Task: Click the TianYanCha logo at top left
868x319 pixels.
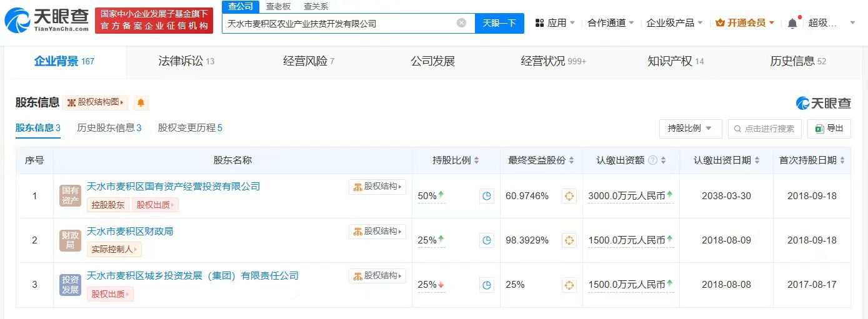Action: point(46,21)
